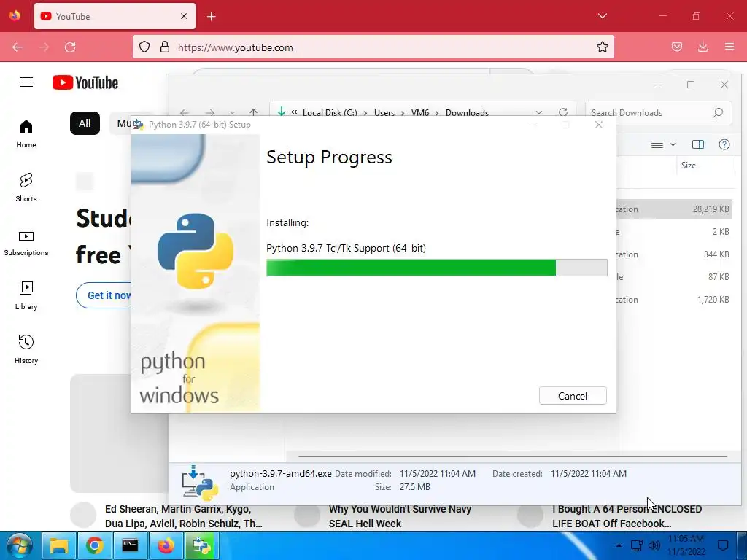Click the Explorer horizontal scrollbar

[513, 456]
